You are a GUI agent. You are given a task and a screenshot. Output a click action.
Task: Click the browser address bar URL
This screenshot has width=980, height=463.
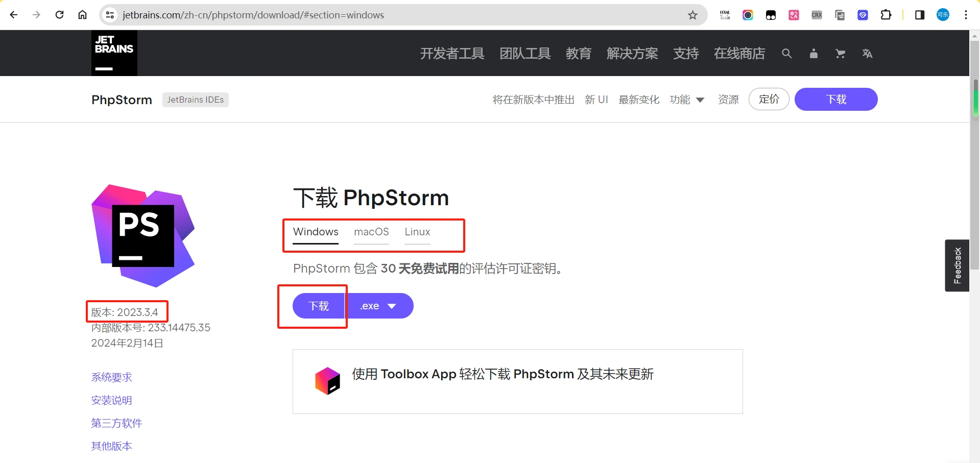click(253, 15)
